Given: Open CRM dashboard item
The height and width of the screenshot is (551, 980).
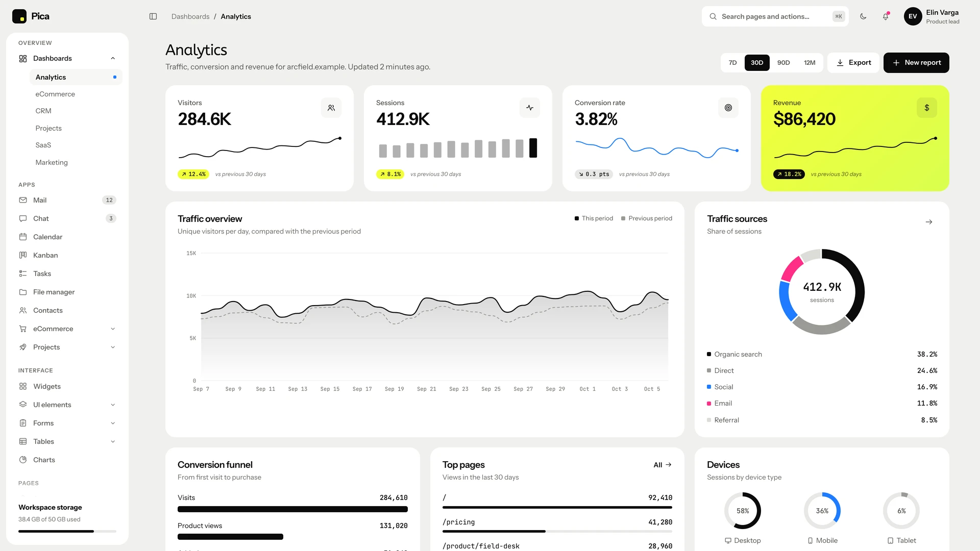Looking at the screenshot, I should pos(76,111).
